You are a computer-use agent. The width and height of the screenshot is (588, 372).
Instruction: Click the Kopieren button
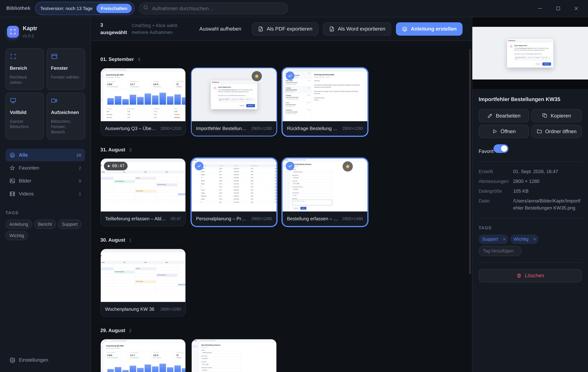click(x=556, y=116)
